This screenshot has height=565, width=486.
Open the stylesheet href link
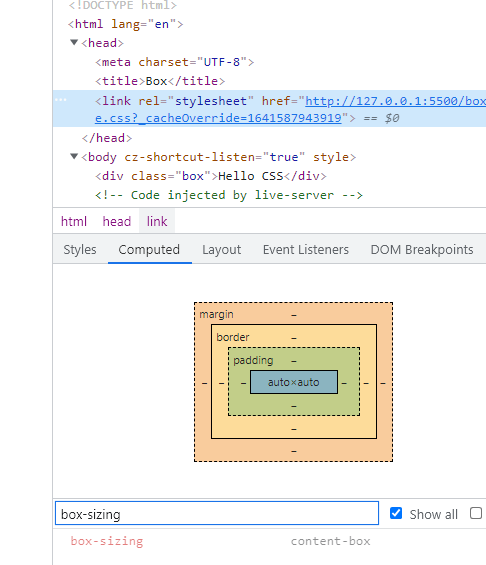[x=290, y=110]
